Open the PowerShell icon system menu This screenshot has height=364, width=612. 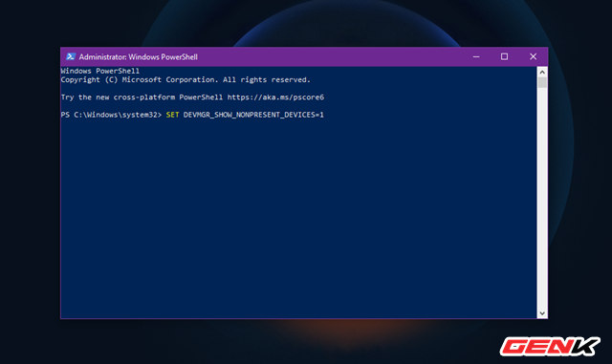point(71,56)
